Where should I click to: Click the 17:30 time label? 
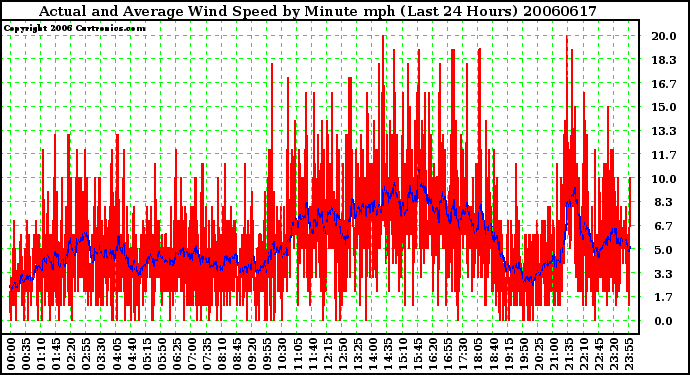point(462,354)
